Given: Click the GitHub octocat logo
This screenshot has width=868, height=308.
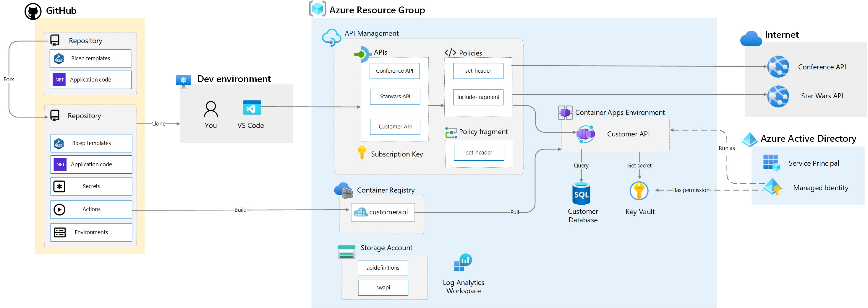Looking at the screenshot, I should [33, 12].
